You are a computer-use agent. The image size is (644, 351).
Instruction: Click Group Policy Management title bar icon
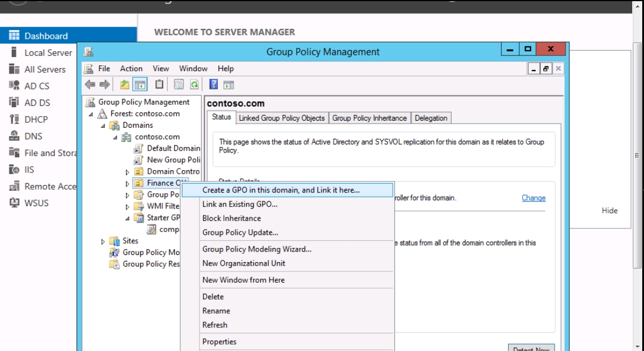(88, 52)
